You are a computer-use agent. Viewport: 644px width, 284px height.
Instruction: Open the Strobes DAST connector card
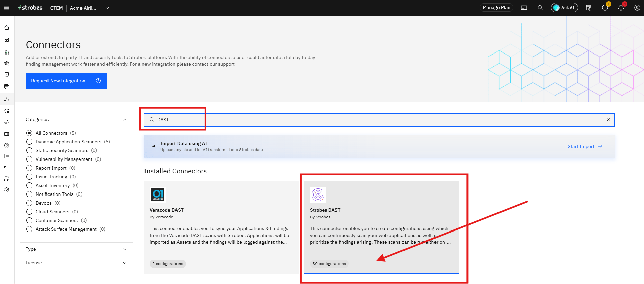pyautogui.click(x=382, y=227)
